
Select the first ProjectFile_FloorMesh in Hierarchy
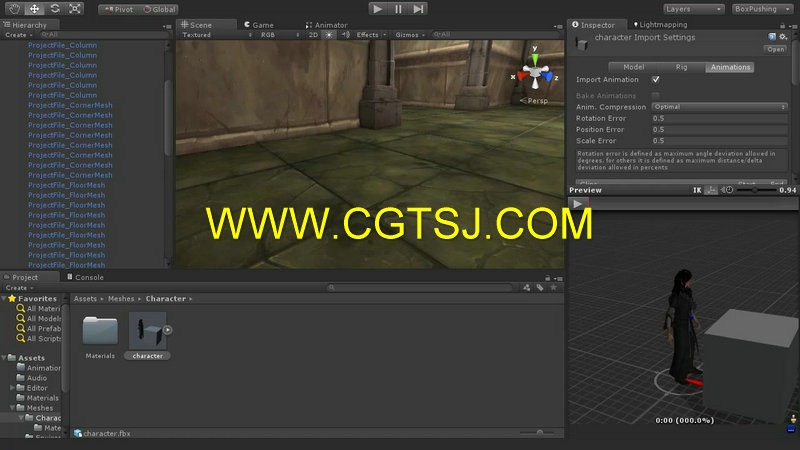[x=66, y=185]
